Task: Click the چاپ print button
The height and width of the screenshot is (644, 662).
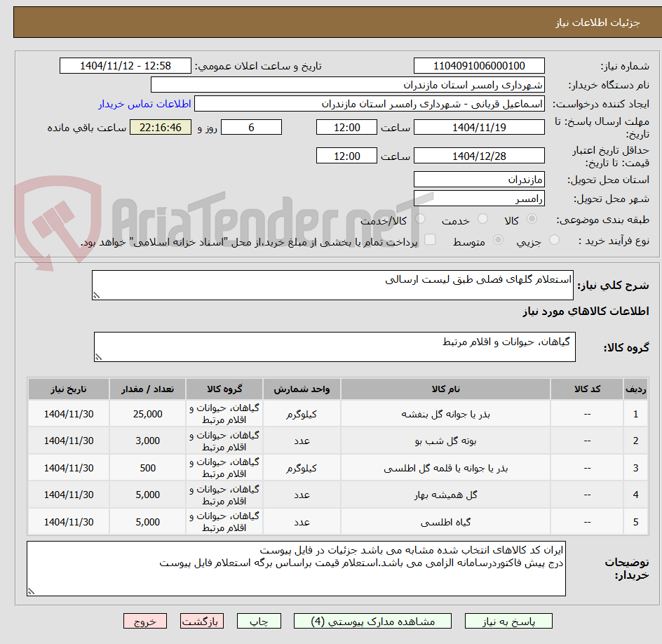Action: coord(259,621)
